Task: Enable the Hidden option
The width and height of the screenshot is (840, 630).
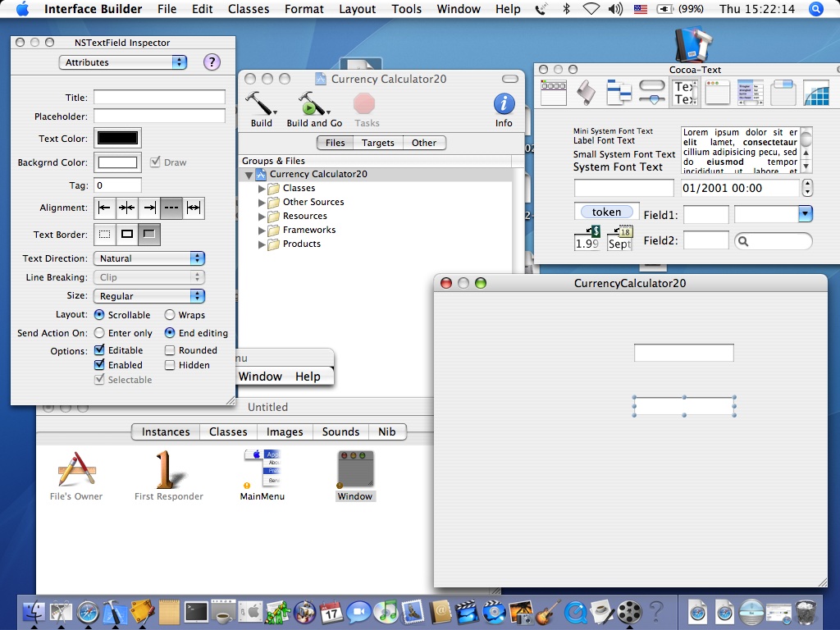Action: click(170, 365)
